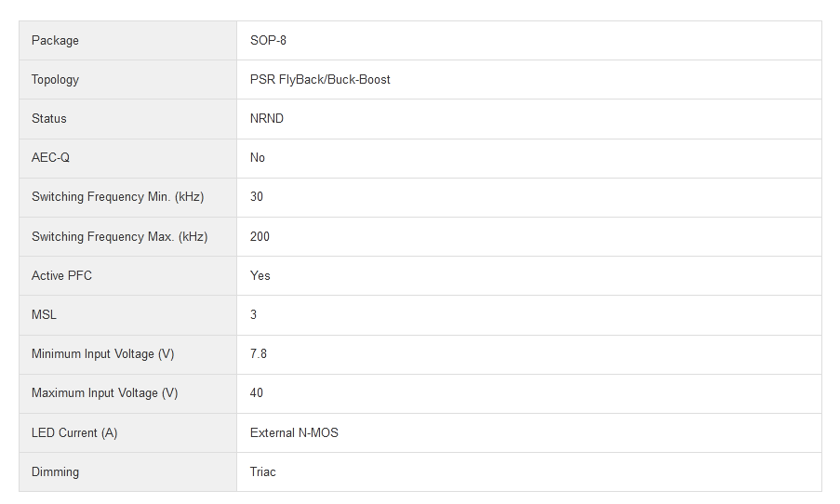Select the Topology row label
Image resolution: width=840 pixels, height=504 pixels.
click(55, 79)
